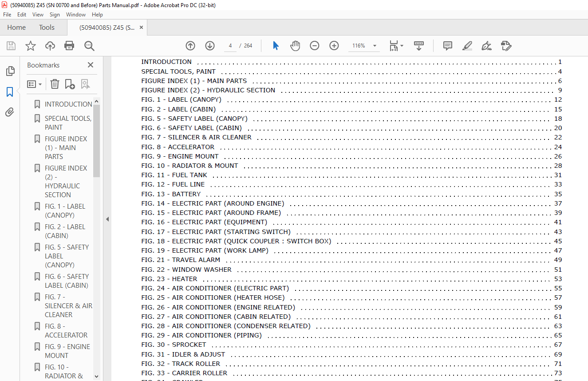
Task: Select the SPECIAL TOOLS, PAINT bookmark
Action: click(68, 123)
